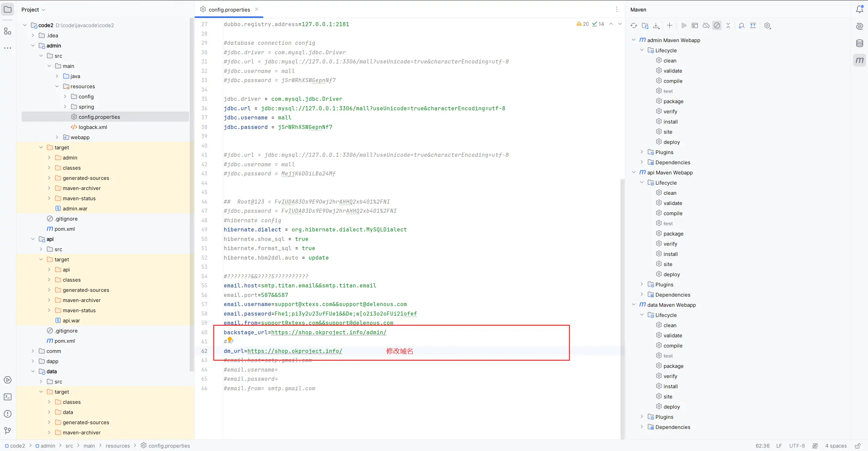Reload all Maven projects
The width and height of the screenshot is (868, 451).
click(633, 25)
